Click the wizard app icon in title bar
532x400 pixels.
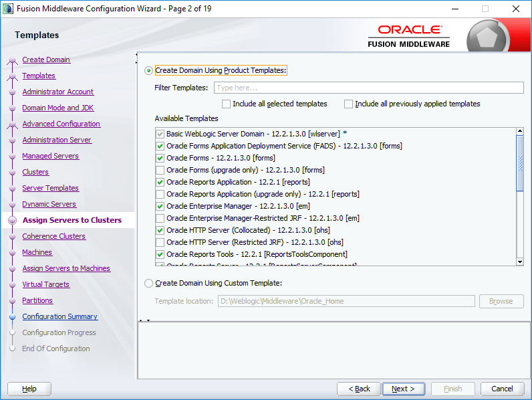pos(7,9)
